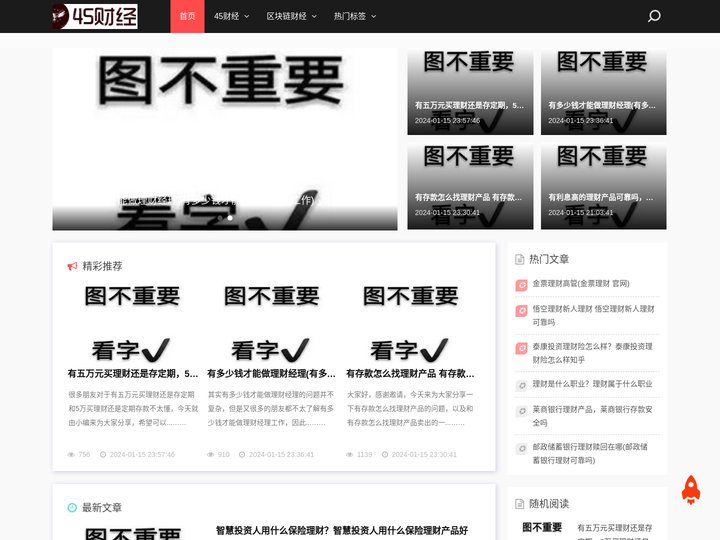
Task: Open the 45财经 menu item
Action: (226, 17)
